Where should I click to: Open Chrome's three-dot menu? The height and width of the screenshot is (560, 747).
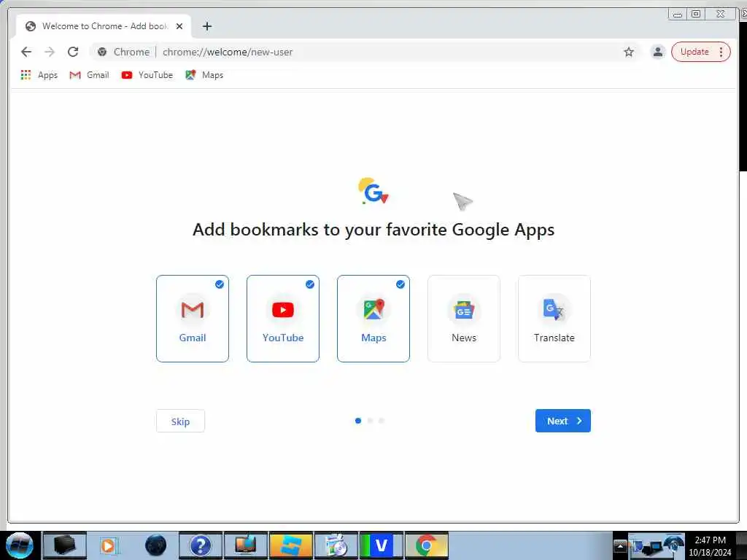click(721, 52)
